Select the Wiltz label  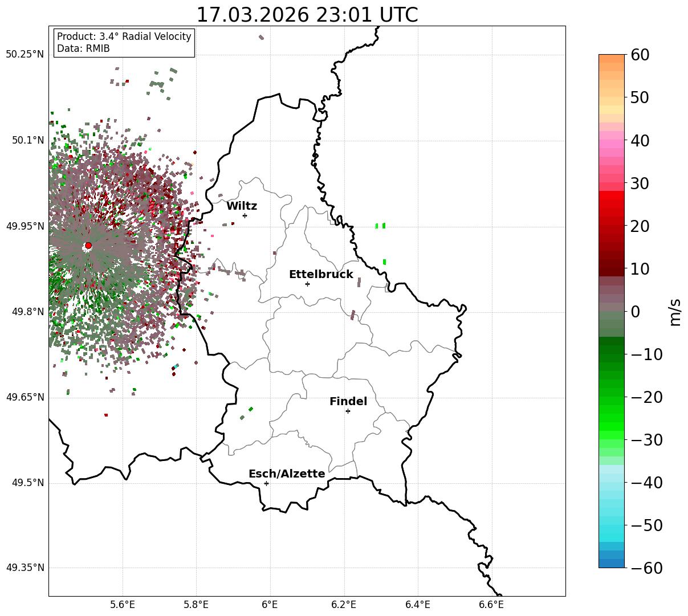pos(242,206)
